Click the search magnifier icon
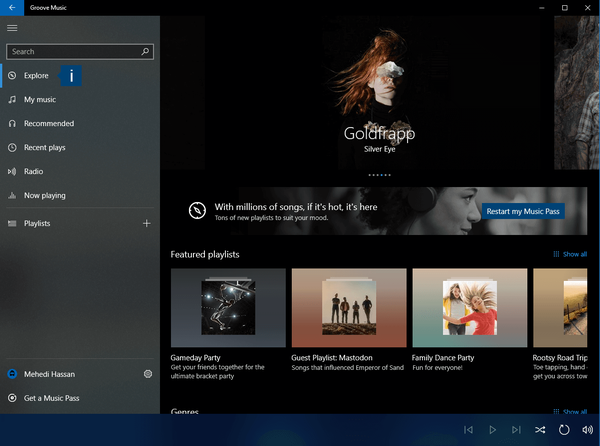Screen dimensions: 600x446 tap(145, 51)
